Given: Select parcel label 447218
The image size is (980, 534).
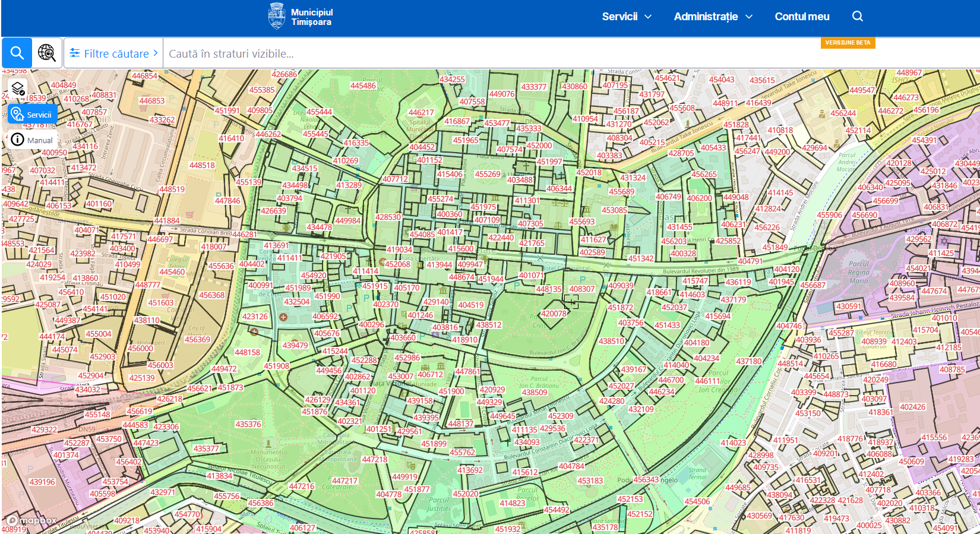Looking at the screenshot, I should [x=375, y=459].
